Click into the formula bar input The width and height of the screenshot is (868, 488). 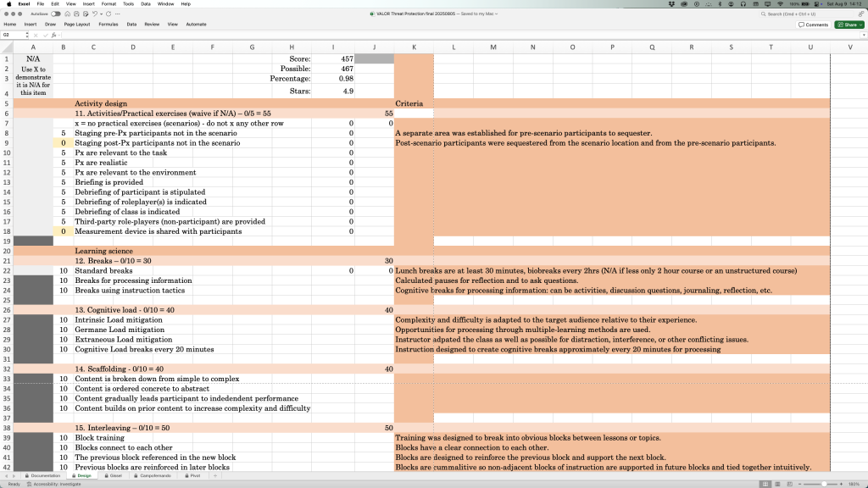pos(459,35)
